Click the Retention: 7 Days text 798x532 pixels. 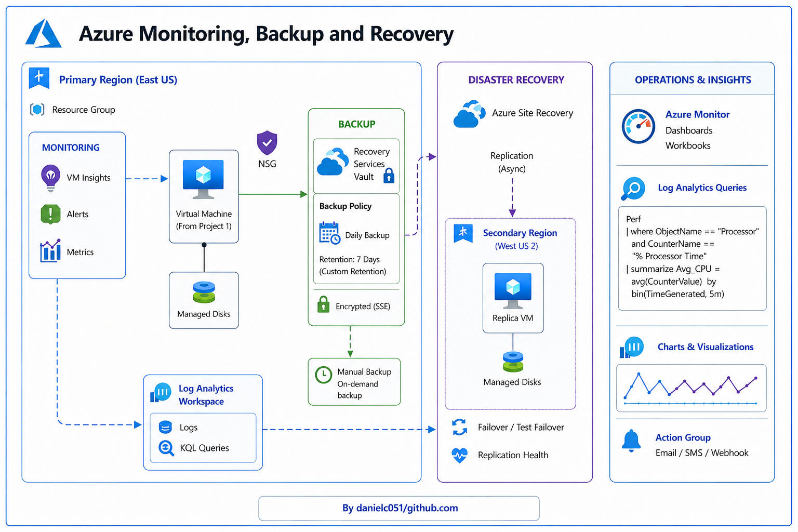pyautogui.click(x=350, y=259)
